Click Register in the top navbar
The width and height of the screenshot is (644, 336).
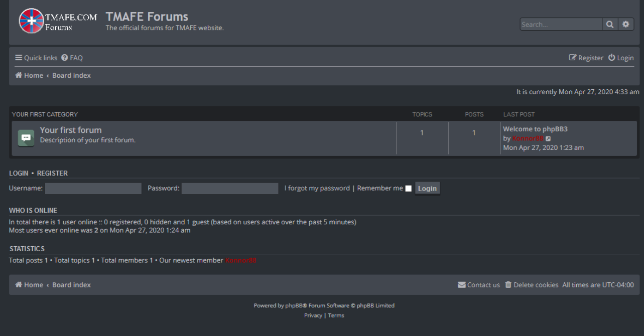[586, 58]
